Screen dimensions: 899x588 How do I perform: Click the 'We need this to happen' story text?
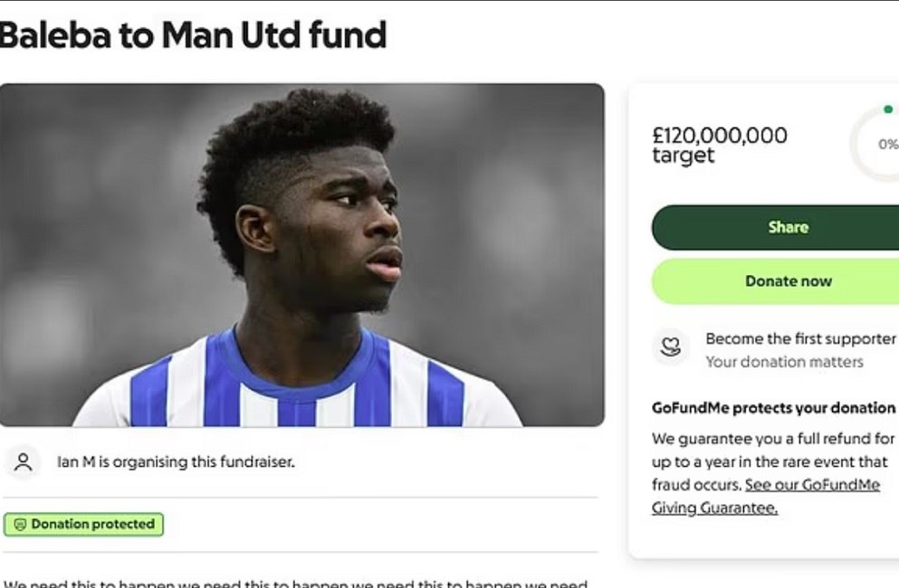coord(295,583)
